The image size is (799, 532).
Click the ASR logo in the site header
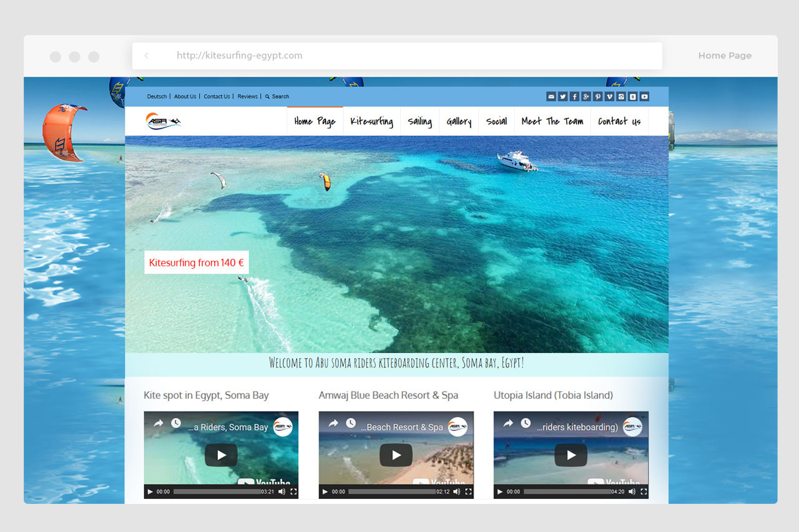pyautogui.click(x=164, y=121)
